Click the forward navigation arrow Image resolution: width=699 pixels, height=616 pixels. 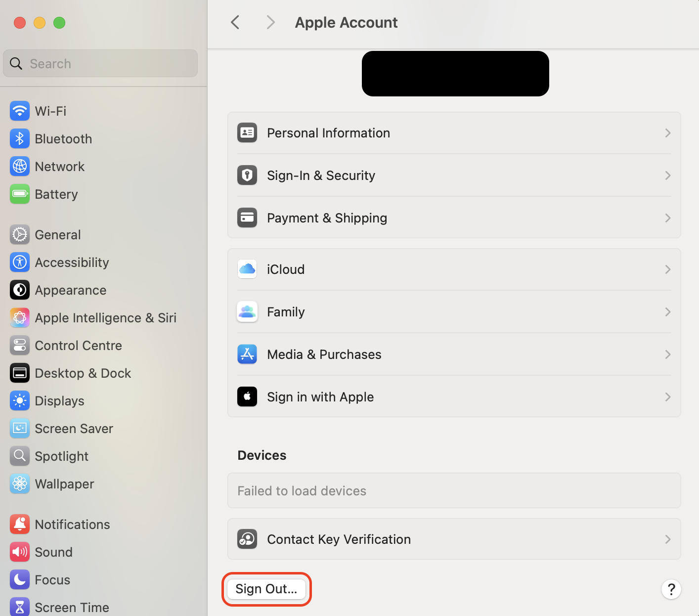270,22
